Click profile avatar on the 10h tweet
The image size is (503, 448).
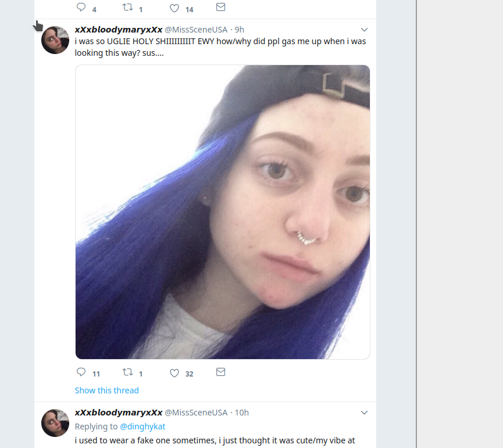(55, 423)
